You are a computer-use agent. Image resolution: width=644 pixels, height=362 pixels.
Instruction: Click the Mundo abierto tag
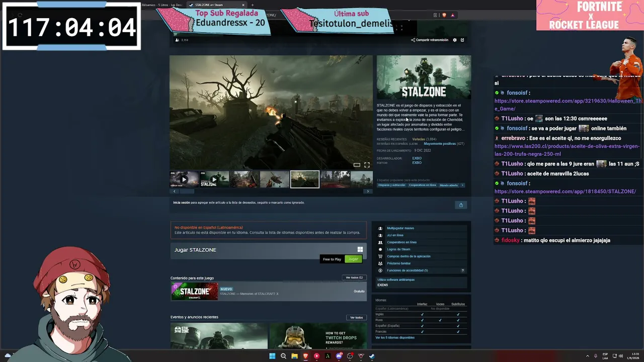point(449,185)
